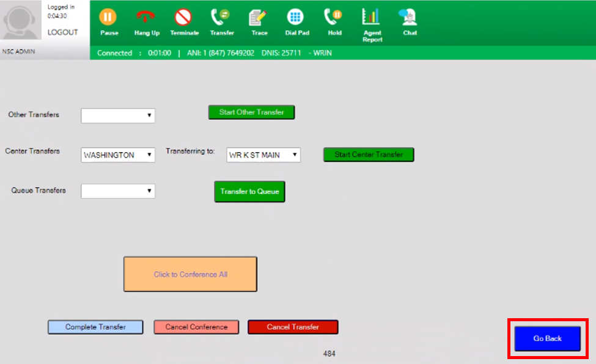Click Start Center Transfer button

point(369,155)
